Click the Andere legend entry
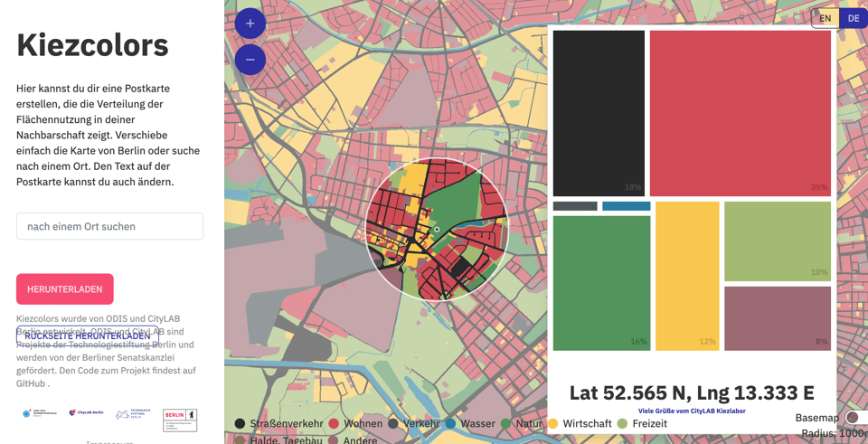The image size is (868, 444). [353, 440]
